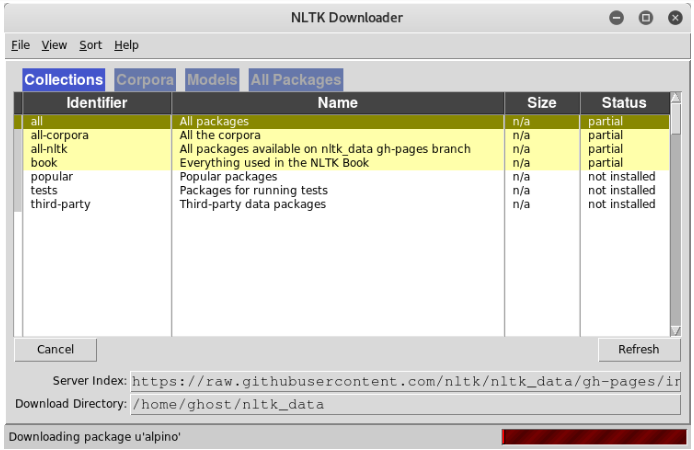Select the Collections tab
694x450 pixels.
tap(64, 80)
